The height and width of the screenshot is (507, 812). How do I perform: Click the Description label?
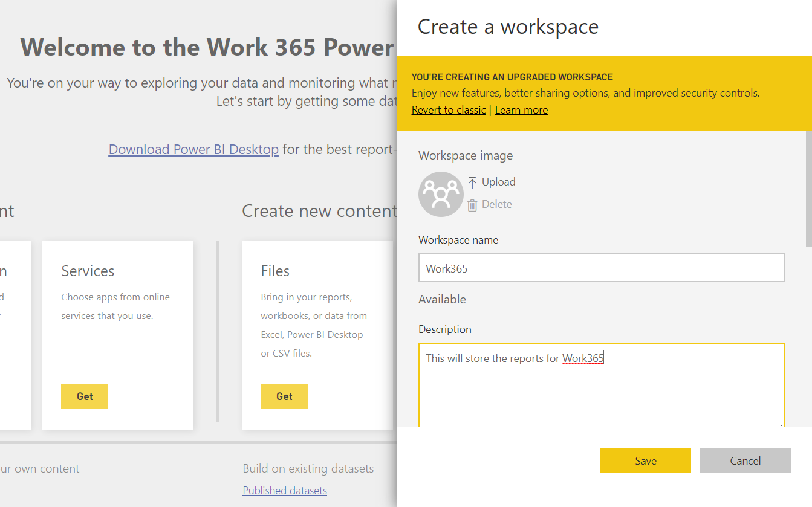445,329
